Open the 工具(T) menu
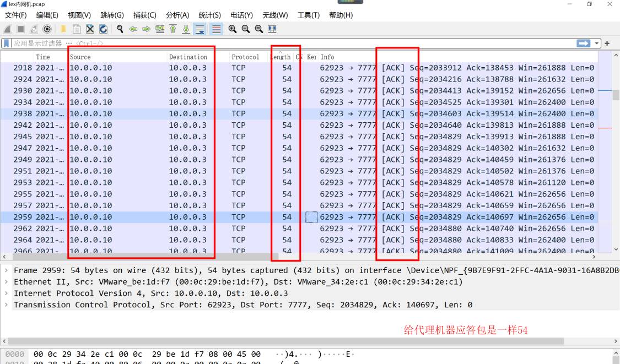This screenshot has height=364, width=620. 309,15
